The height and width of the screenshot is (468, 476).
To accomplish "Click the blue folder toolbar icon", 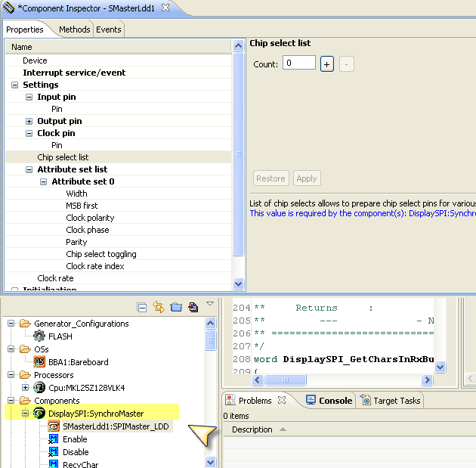I will pyautogui.click(x=176, y=307).
